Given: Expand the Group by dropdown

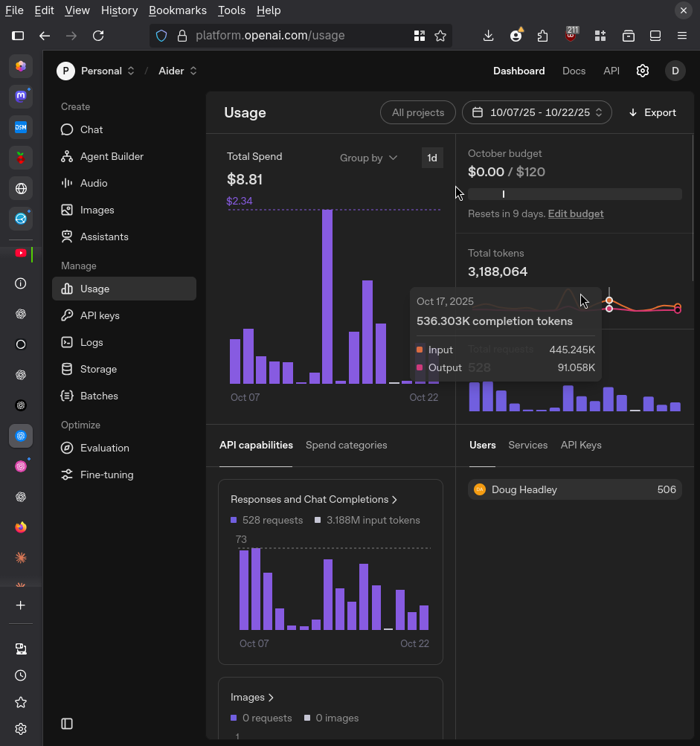Looking at the screenshot, I should point(368,158).
